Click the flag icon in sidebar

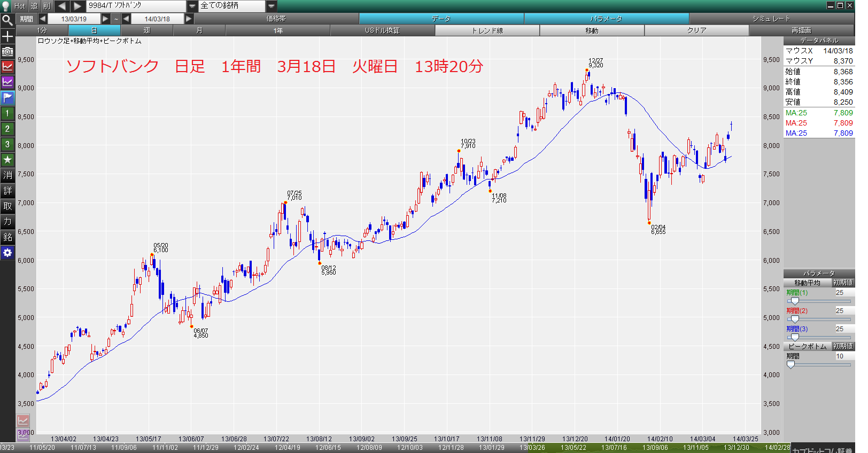click(7, 98)
